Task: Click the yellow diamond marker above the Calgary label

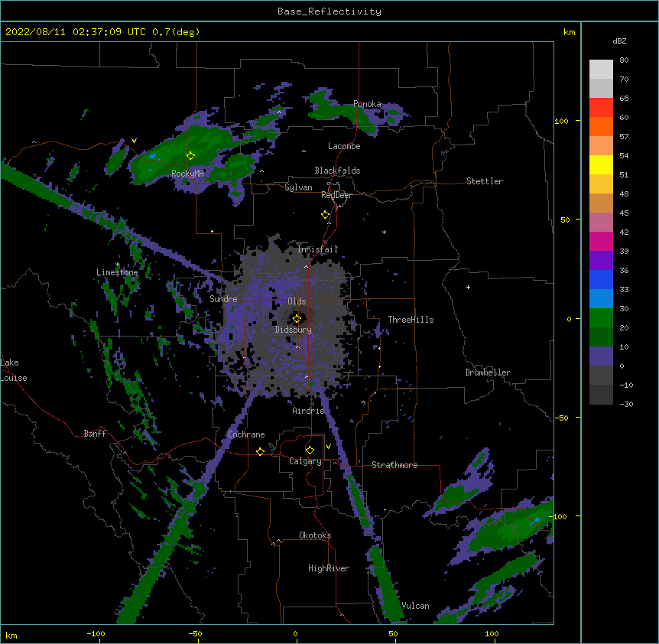Action: pyautogui.click(x=310, y=450)
